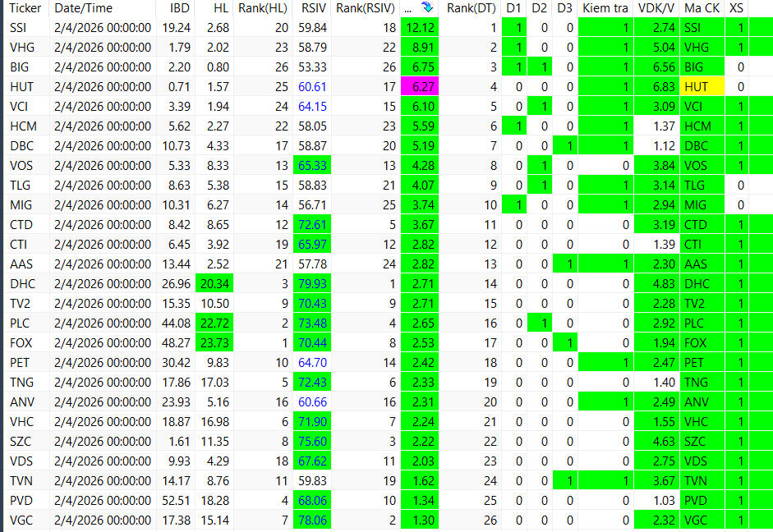This screenshot has width=773, height=532.
Task: Click RSIV value 64.15 for VCI
Action: pos(312,107)
